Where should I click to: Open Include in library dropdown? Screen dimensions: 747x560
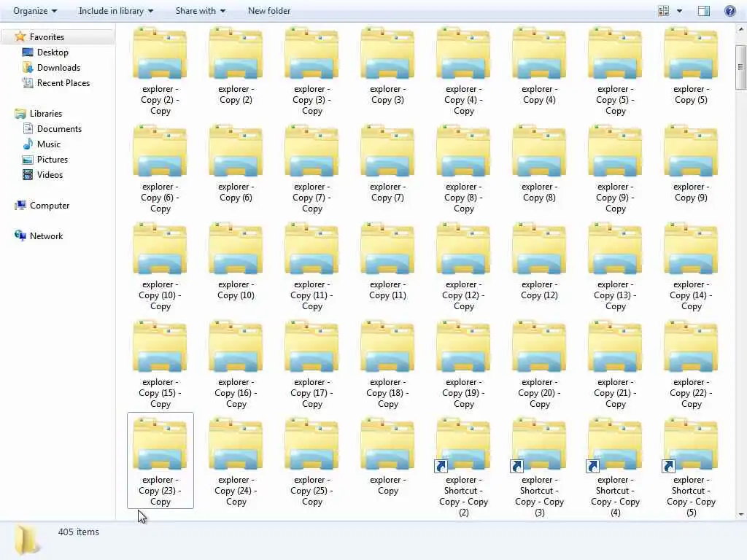click(116, 10)
